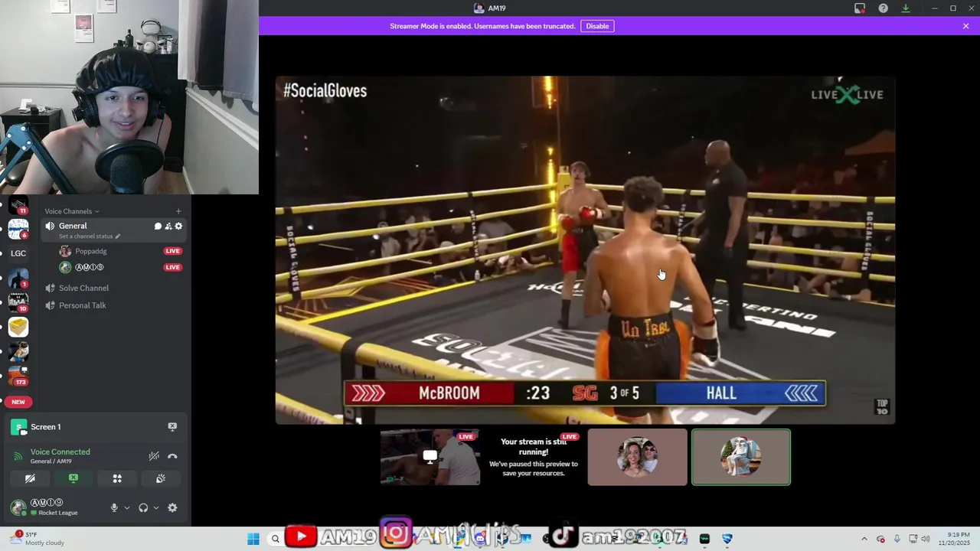
Task: Open microphone input options dropdown arrow
Action: [x=127, y=507]
